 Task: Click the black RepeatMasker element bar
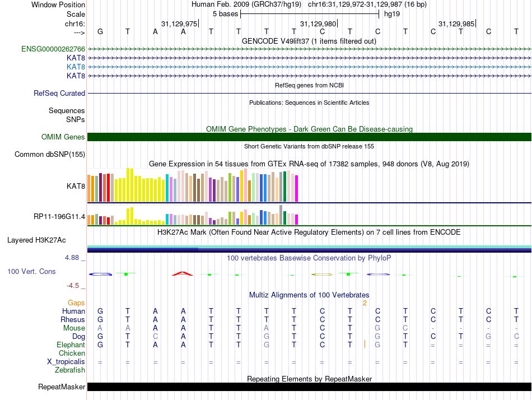[x=309, y=387]
